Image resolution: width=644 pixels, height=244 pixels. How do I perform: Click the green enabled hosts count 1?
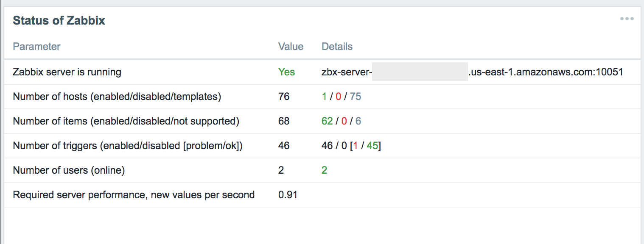click(x=324, y=97)
